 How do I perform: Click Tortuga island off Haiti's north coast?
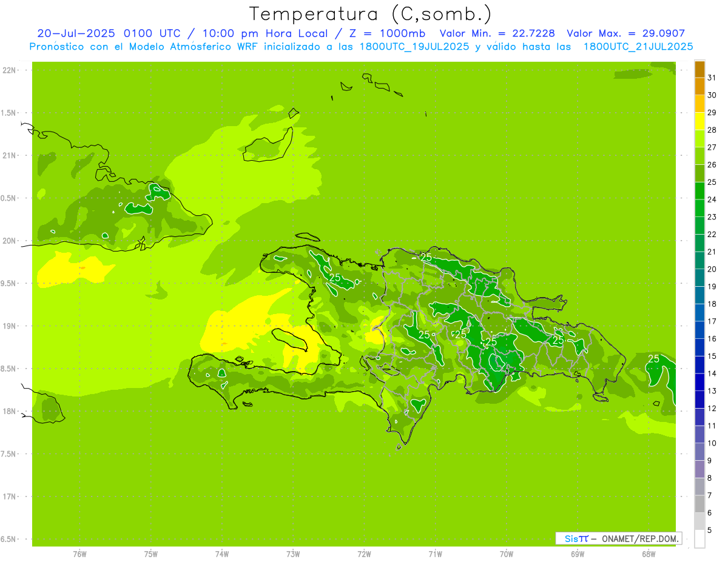[x=308, y=237]
